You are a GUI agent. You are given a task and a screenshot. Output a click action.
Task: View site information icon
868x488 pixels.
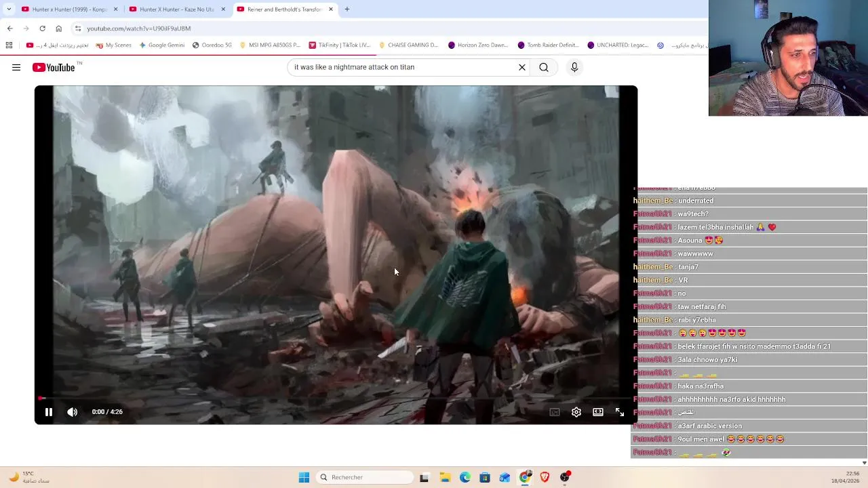point(78,28)
